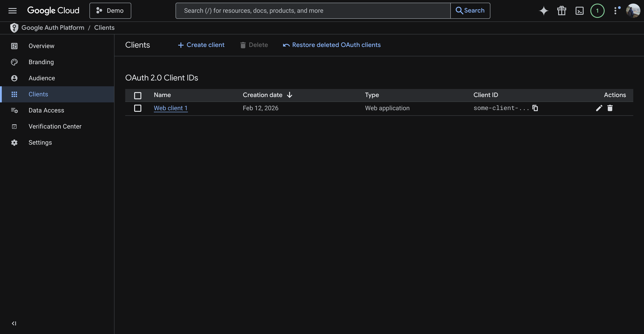The image size is (644, 334).
Task: Delete Web client 1 using the trash icon
Action: 610,108
